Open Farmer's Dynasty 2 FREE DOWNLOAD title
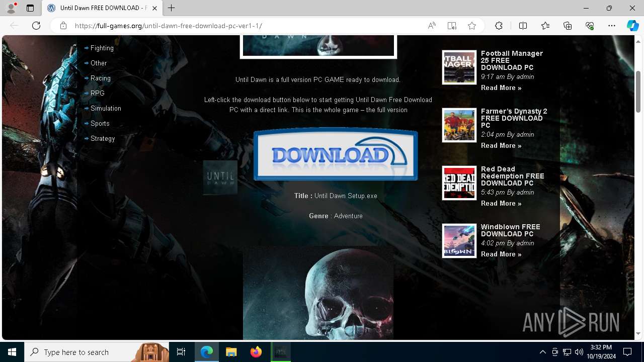This screenshot has height=362, width=644. click(x=514, y=118)
